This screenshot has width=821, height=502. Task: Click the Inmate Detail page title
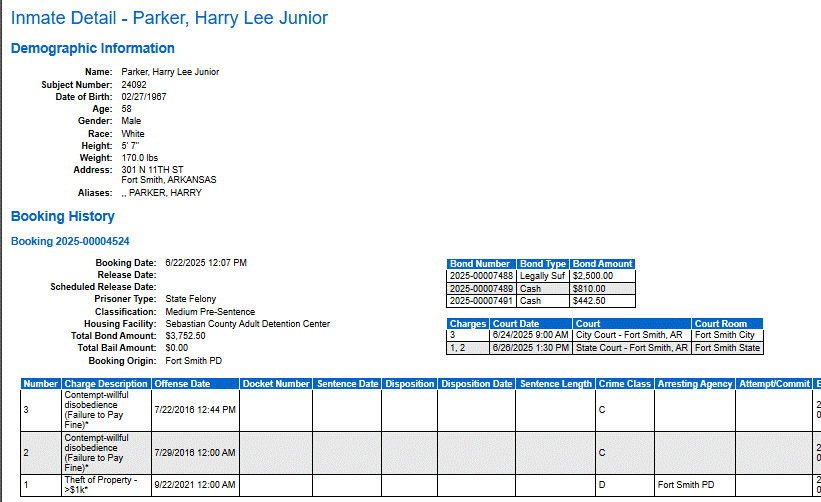click(169, 18)
